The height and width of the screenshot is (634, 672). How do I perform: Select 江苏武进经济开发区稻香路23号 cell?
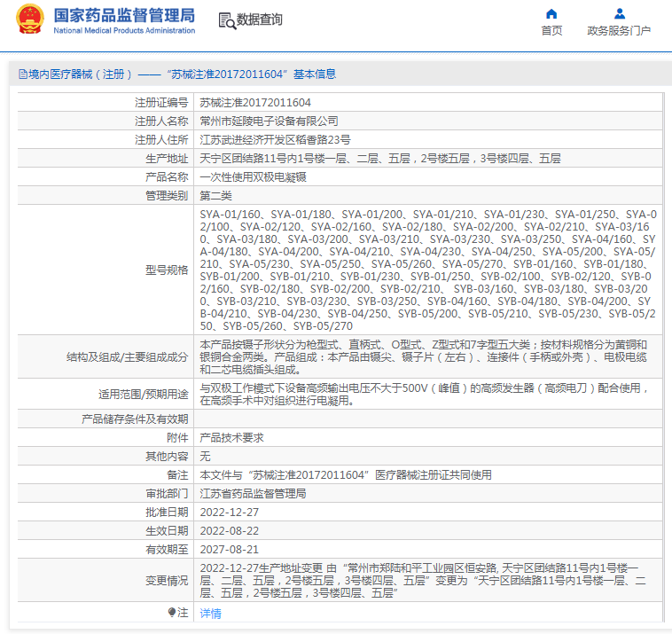(x=275, y=140)
